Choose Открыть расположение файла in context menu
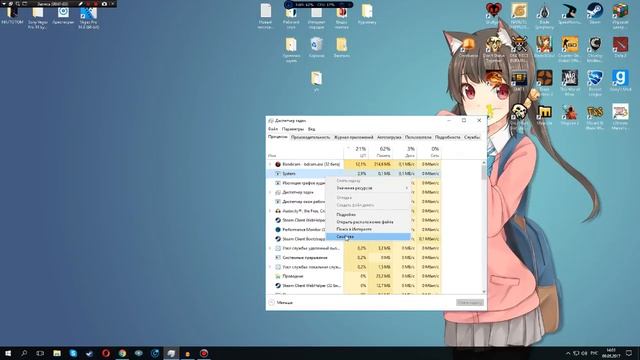Image resolution: width=640 pixels, height=360 pixels. [x=368, y=222]
